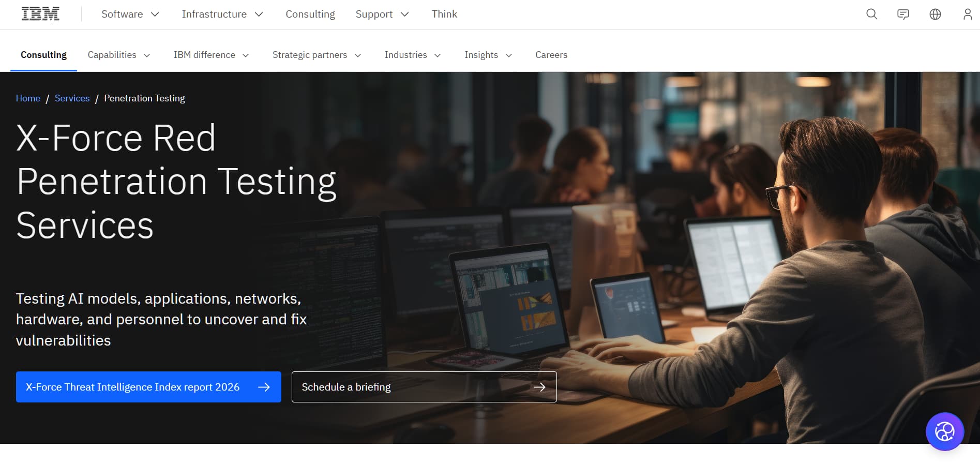
Task: Select the globe region icon
Action: pos(935,14)
